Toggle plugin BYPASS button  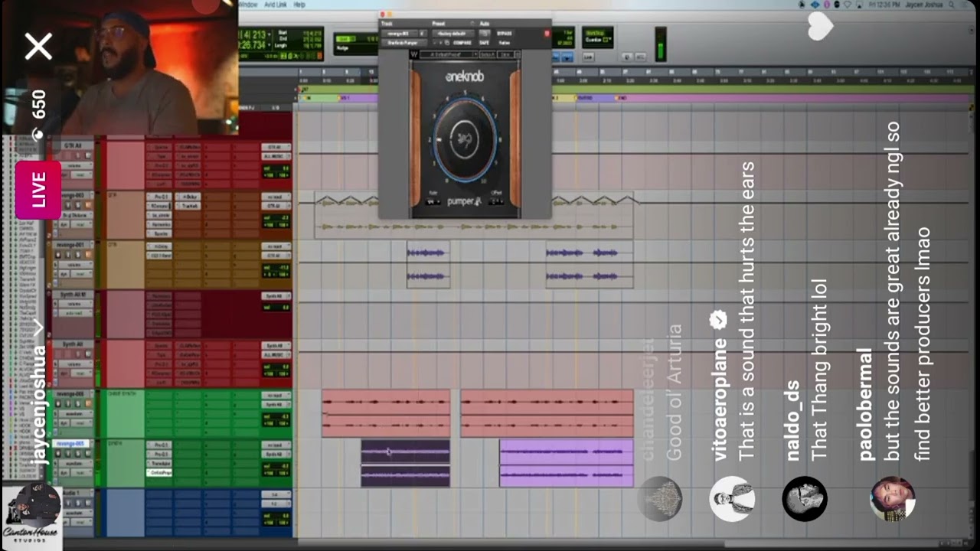505,34
